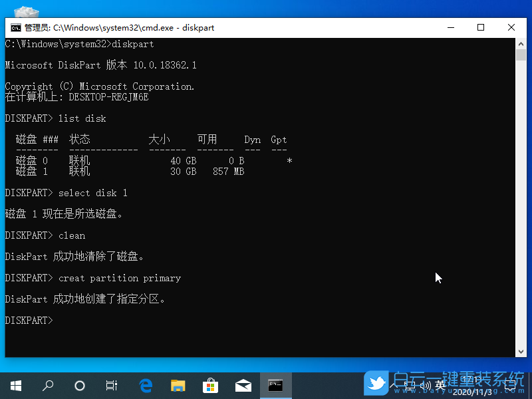Open the volume slider from the tray speaker icon
The image size is (532, 399).
[426, 385]
